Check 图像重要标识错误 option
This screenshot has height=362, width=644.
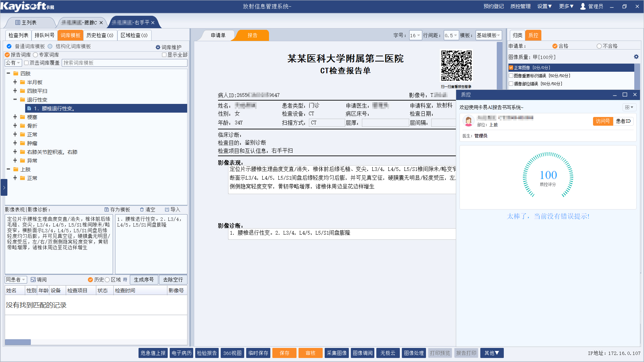[x=511, y=76]
